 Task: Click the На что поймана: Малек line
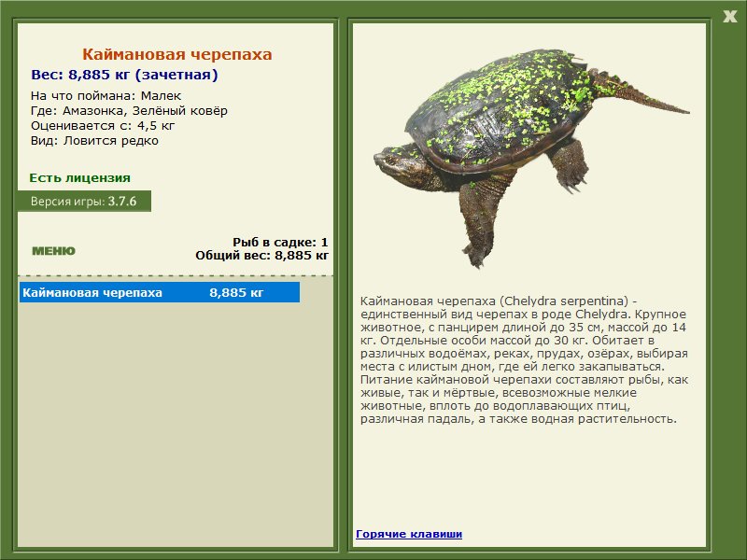click(106, 96)
